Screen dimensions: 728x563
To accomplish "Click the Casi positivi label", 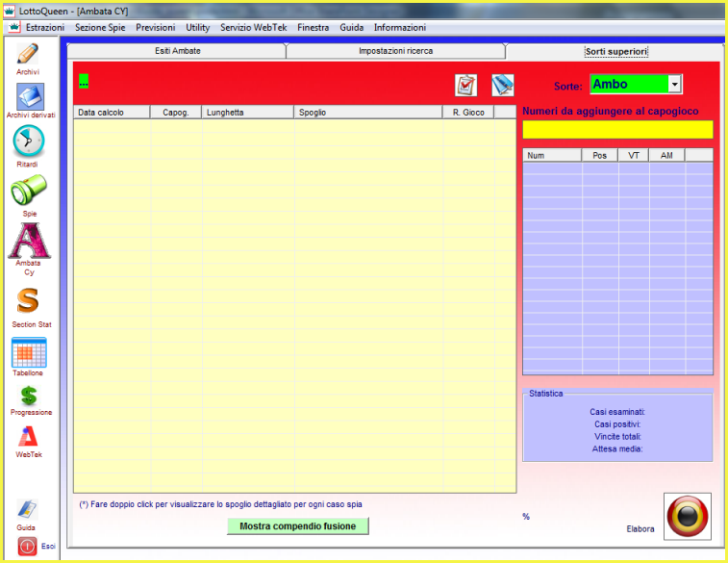I will pyautogui.click(x=617, y=424).
